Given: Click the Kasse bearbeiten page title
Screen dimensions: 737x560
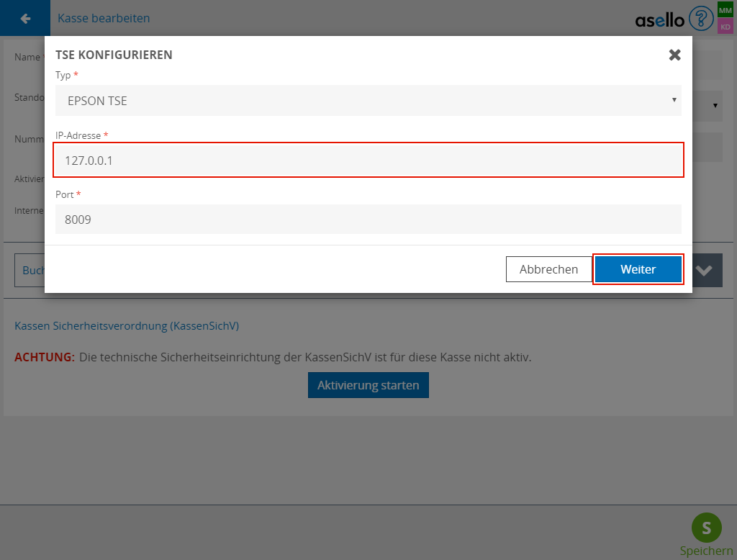Looking at the screenshot, I should (x=104, y=18).
